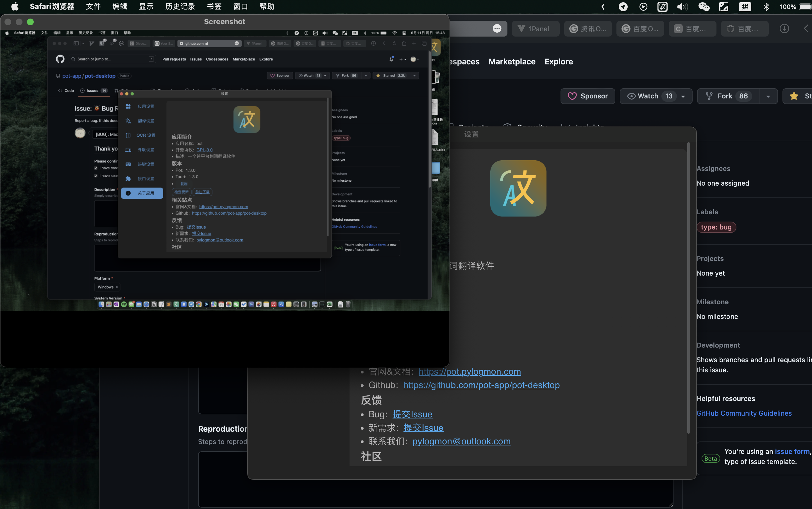Open the large https://pot.pylogmon.com link
The image size is (812, 509).
[469, 371]
